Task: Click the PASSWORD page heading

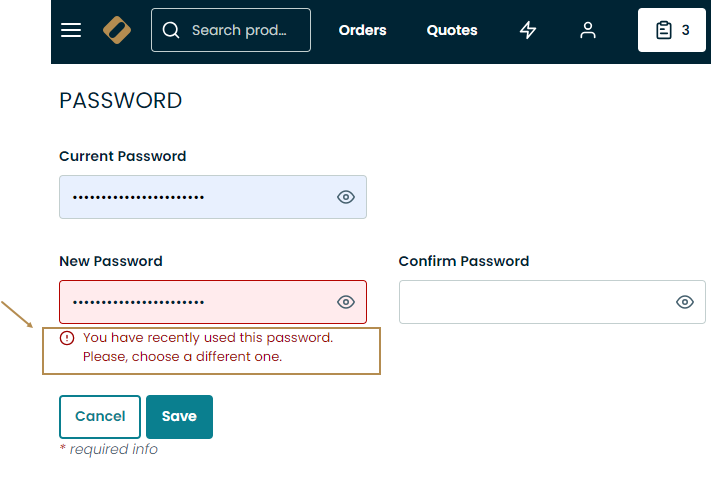Action: [x=121, y=100]
